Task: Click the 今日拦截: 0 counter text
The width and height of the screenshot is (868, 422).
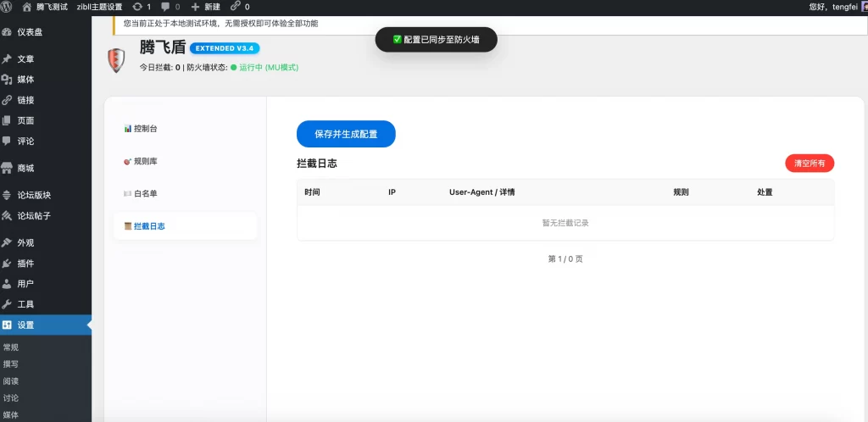Action: pos(160,68)
